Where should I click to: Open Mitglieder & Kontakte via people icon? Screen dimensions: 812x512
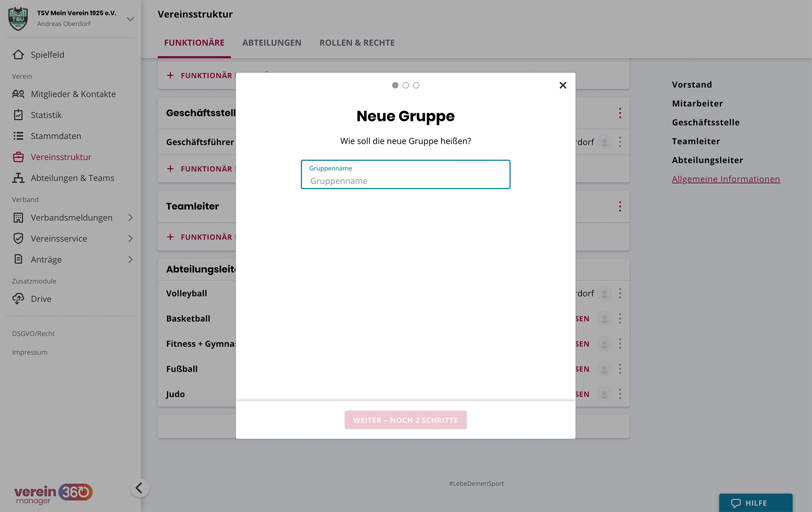[x=18, y=94]
